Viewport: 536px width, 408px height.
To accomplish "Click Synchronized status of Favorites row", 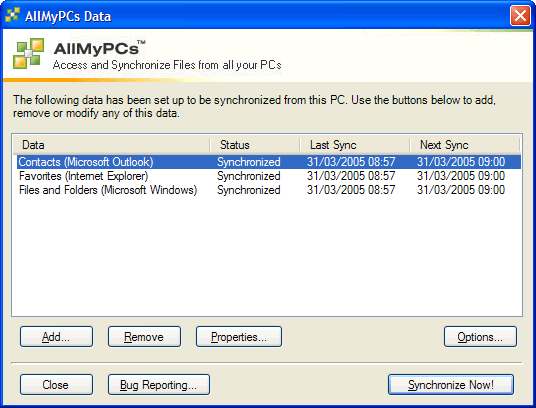I will point(249,176).
